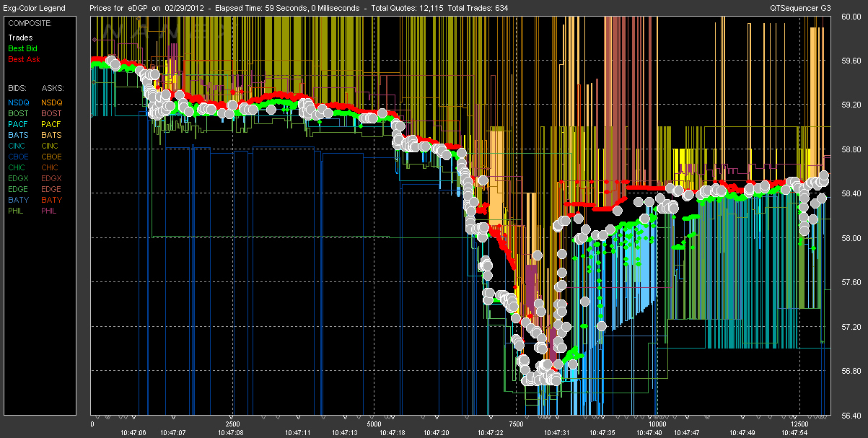The width and height of the screenshot is (868, 438).
Task: Click the 10:47:11 time axis label
Action: 297,432
